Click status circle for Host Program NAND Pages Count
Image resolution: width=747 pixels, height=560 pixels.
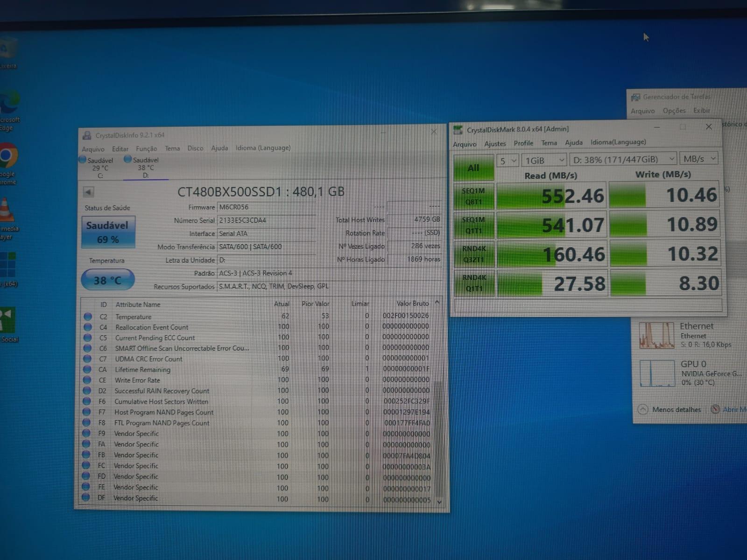coord(86,412)
